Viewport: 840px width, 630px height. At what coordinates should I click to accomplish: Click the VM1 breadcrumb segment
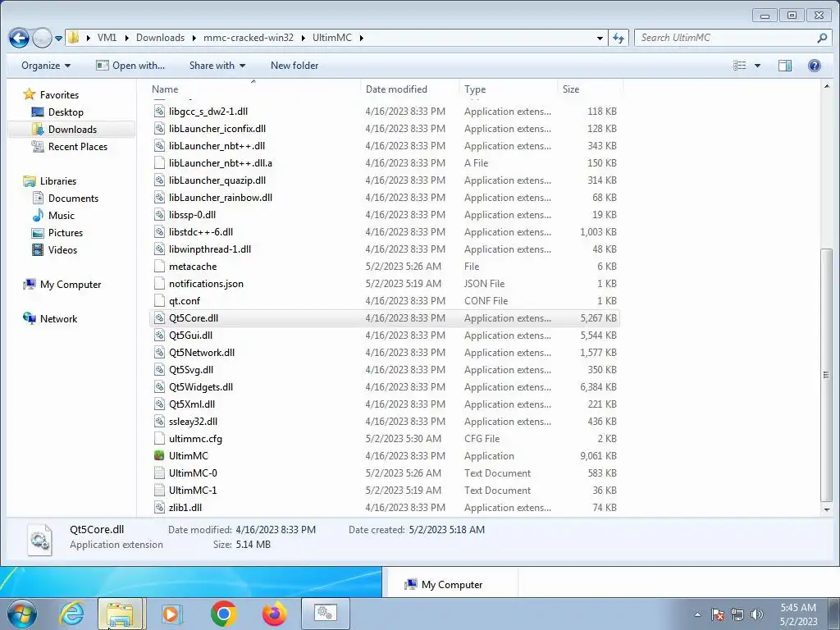(x=107, y=38)
